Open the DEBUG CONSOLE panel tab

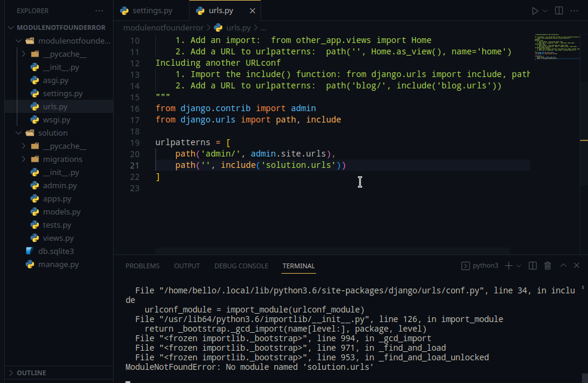coord(241,266)
